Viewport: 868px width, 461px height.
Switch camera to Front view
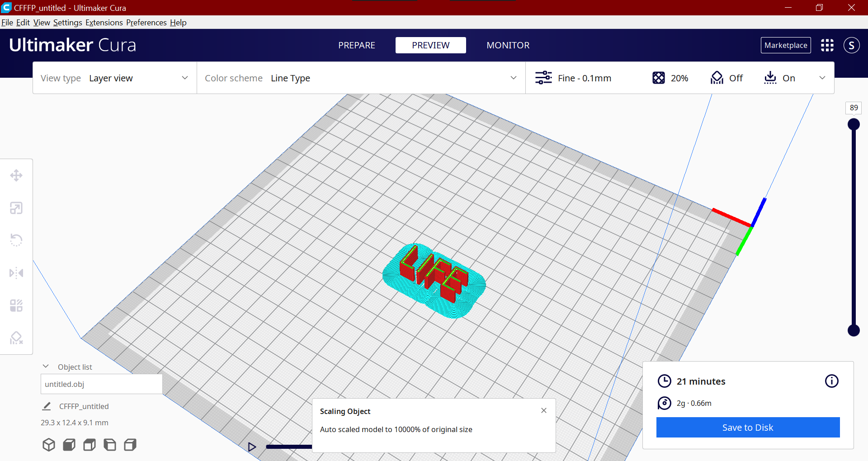coord(69,445)
